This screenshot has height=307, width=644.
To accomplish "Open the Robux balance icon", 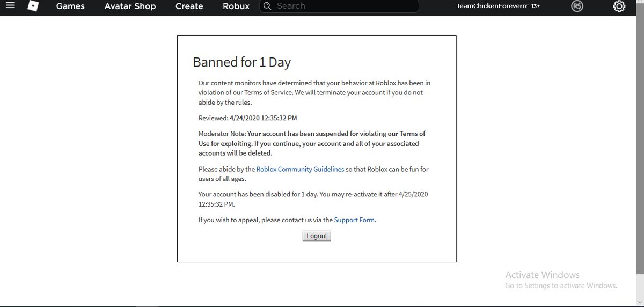I will click(577, 6).
